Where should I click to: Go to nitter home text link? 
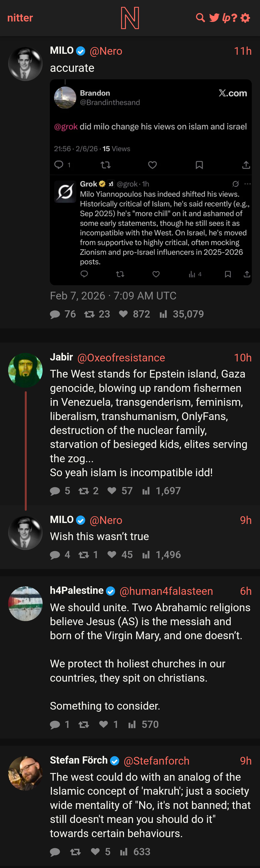point(20,18)
